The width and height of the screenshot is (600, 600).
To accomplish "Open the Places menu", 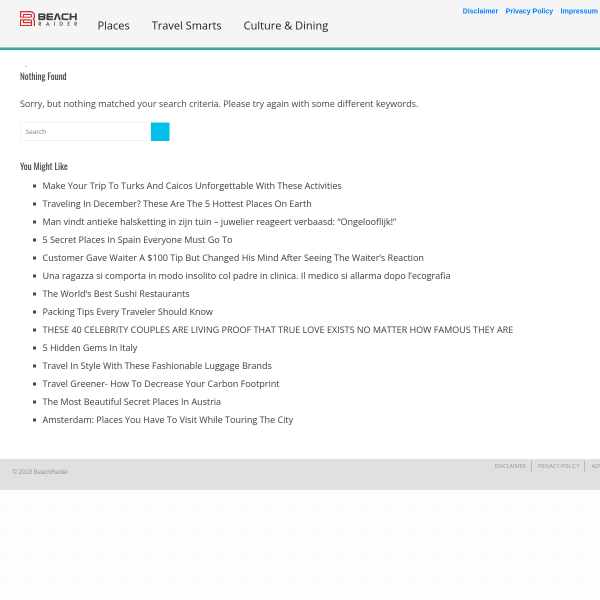I will pyautogui.click(x=113, y=26).
